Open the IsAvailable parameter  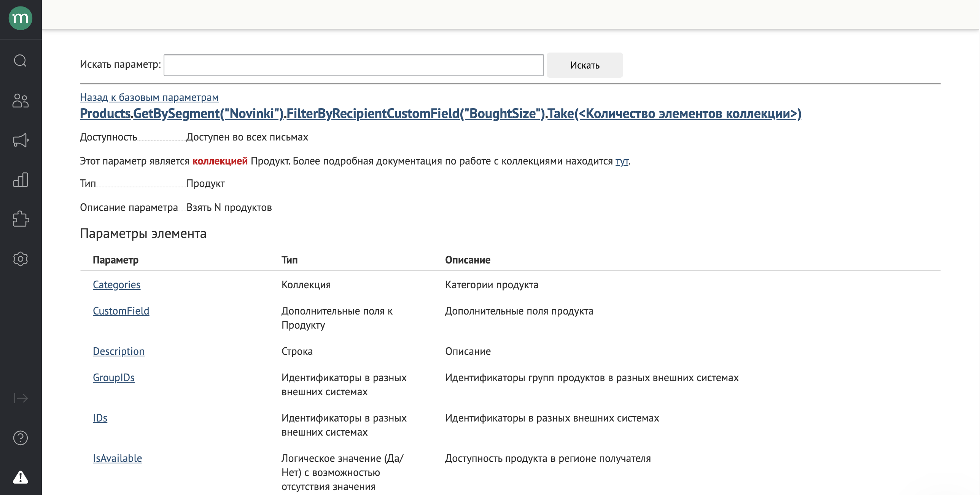[x=117, y=458]
